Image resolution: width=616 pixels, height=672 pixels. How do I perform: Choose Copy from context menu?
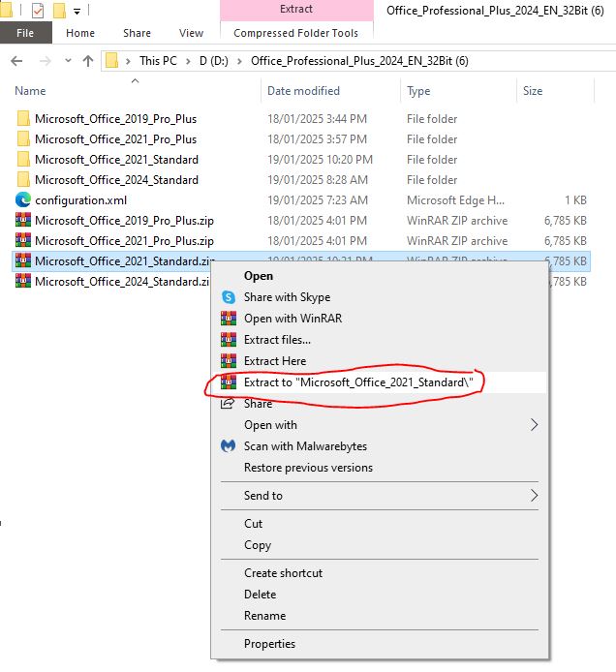pos(380,545)
